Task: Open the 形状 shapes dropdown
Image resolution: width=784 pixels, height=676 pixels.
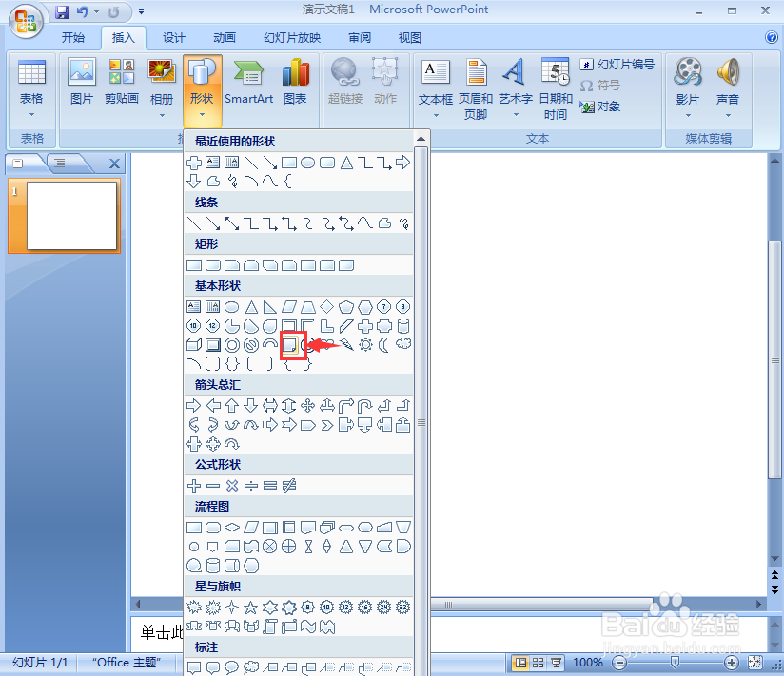Action: tap(202, 89)
